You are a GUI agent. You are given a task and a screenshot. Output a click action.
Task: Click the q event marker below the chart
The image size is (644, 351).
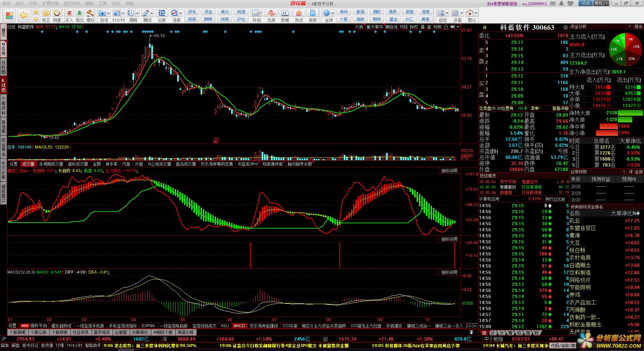coord(216,141)
